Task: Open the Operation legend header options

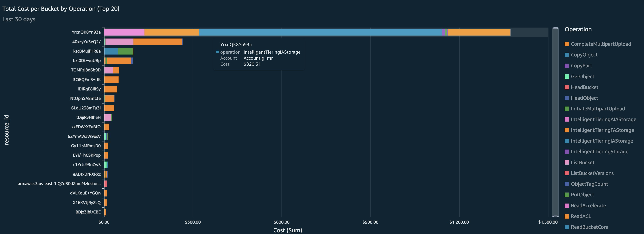Action: [578, 29]
